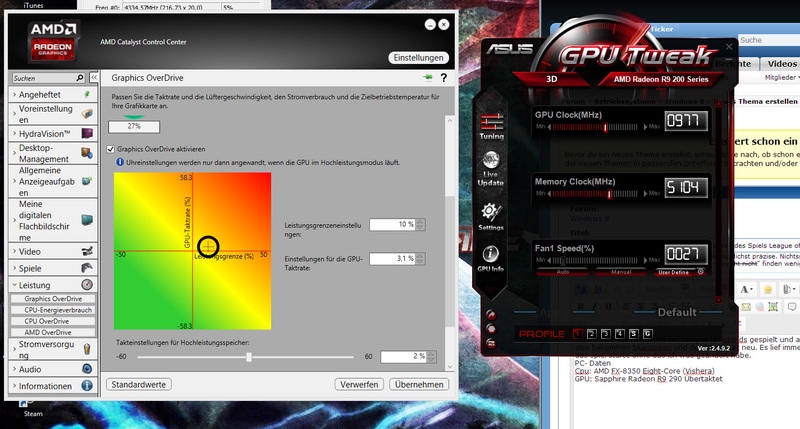Open the iTunes desktop shortcut
This screenshot has height=429, width=800.
pos(33,5)
